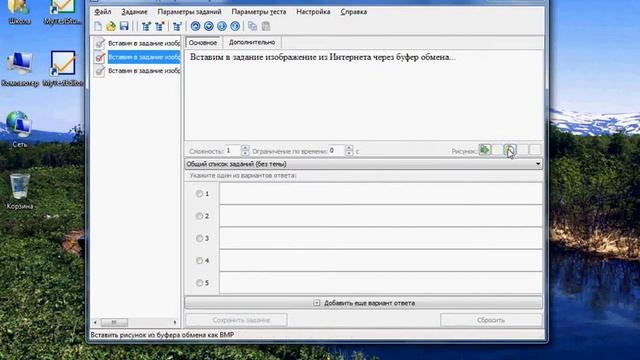Open the Файл menu
This screenshot has height=360, width=640.
103,12
